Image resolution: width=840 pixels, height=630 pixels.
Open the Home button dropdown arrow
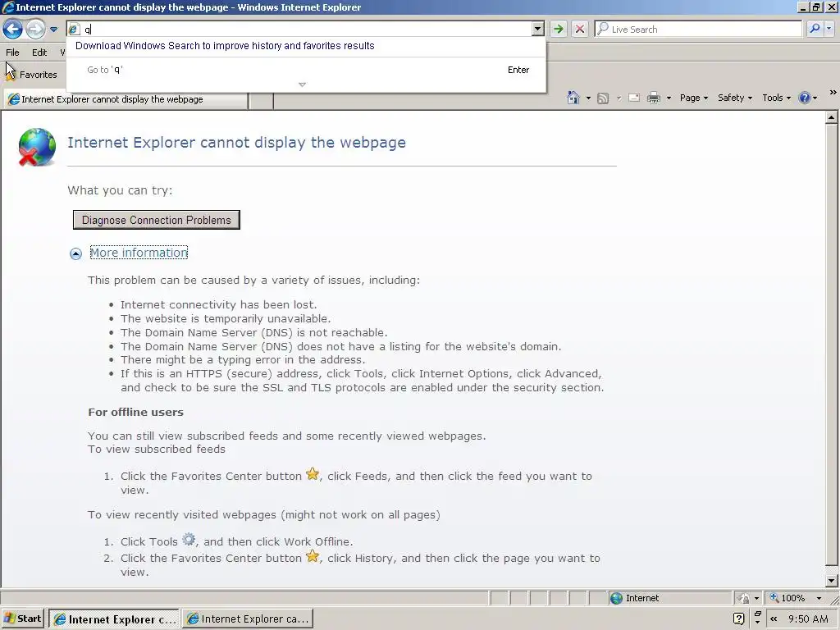[x=588, y=98]
